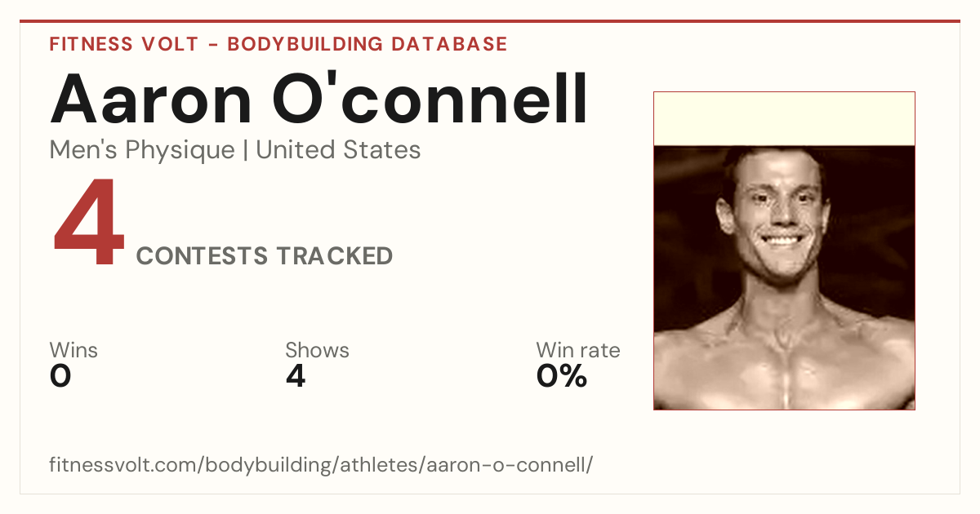The height and width of the screenshot is (514, 980).
Task: Click the fitnessvolt.com domain text
Action: [122, 466]
